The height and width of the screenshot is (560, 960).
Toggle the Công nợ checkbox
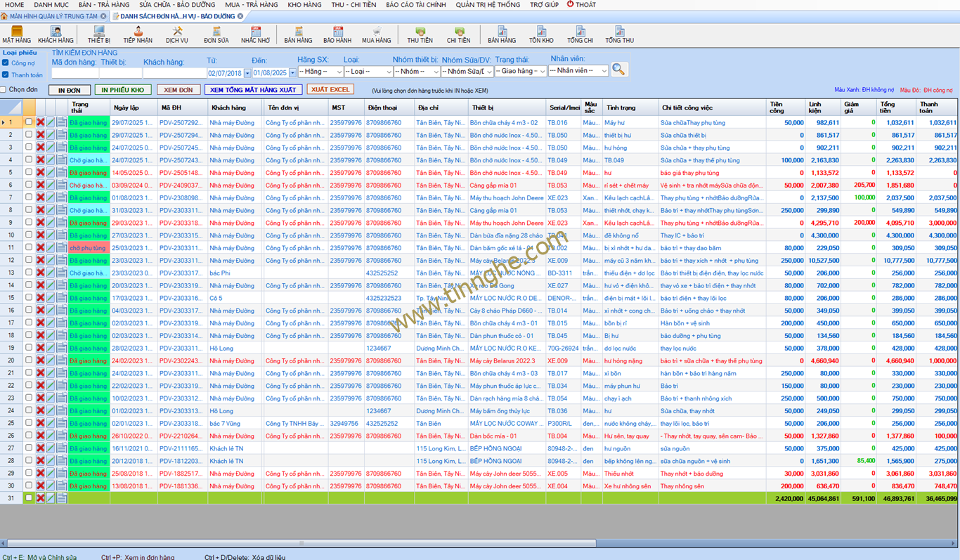(x=6, y=63)
